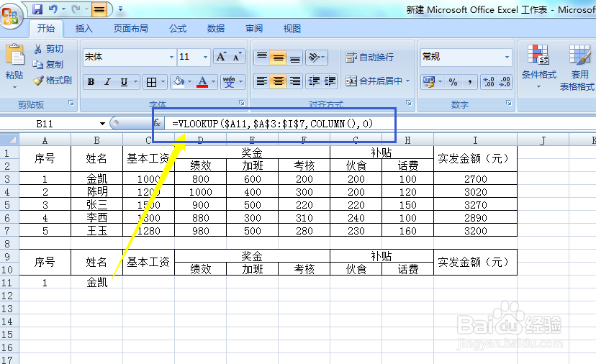Open font dialog launcher 字体
This screenshot has height=364, width=596.
point(241,103)
